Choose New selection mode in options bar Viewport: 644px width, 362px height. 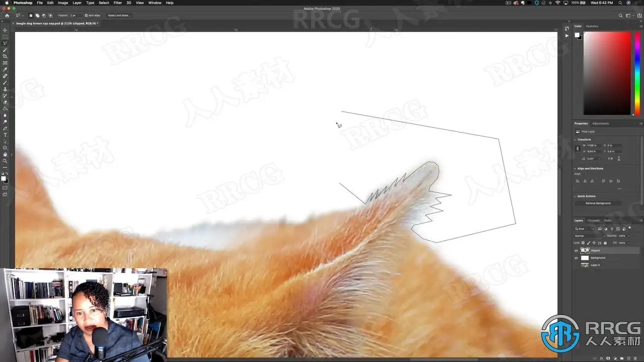(31, 16)
